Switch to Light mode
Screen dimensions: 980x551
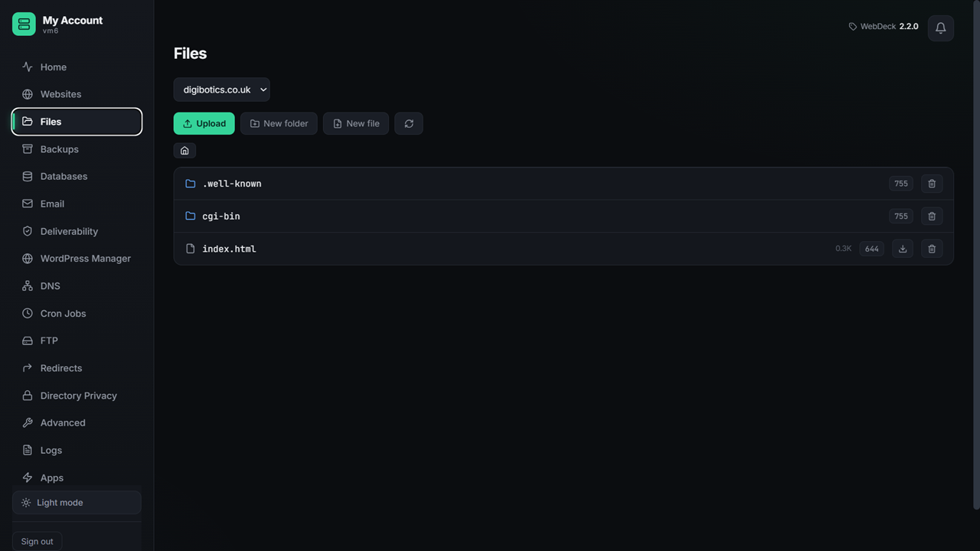[77, 503]
